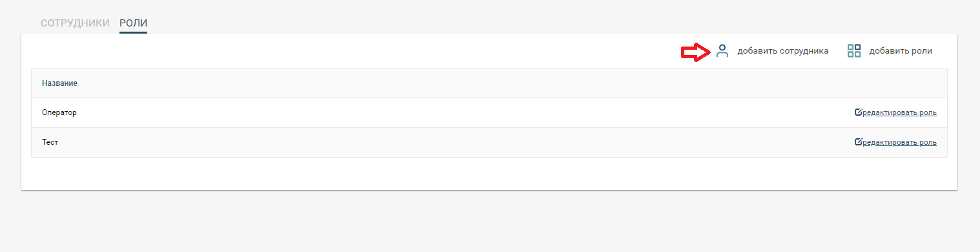The height and width of the screenshot is (252, 980).
Task: Select the Оператор role name
Action: [x=59, y=112]
